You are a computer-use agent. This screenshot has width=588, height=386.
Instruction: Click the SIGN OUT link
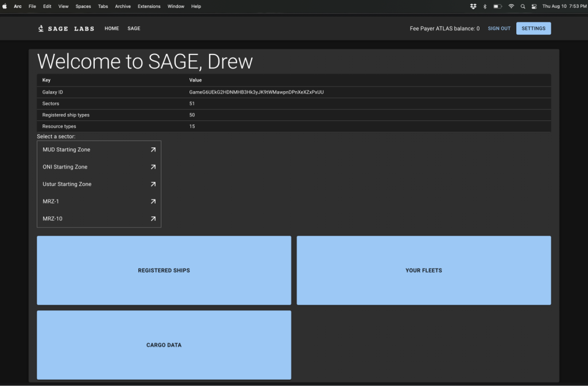pos(499,28)
